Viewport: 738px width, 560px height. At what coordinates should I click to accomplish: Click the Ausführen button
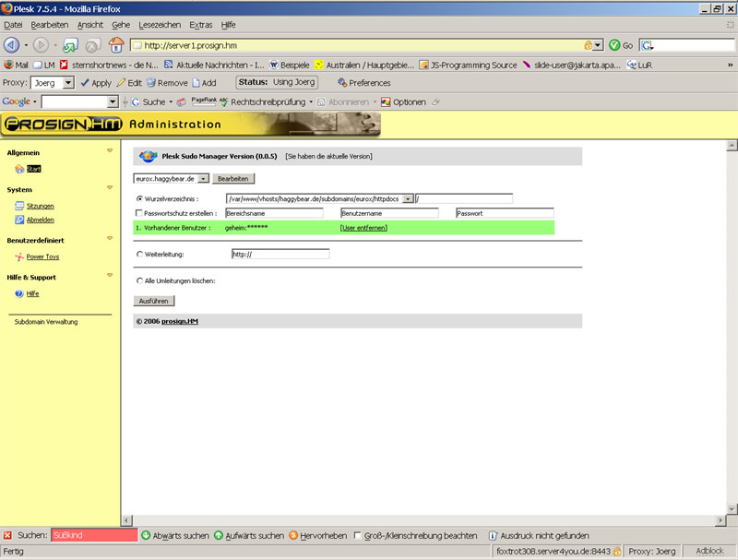(153, 301)
